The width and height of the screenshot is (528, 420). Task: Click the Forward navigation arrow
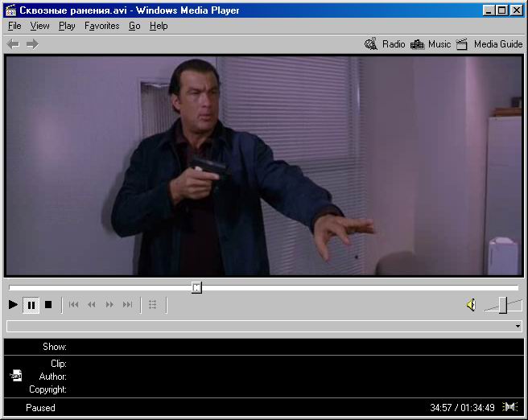32,44
